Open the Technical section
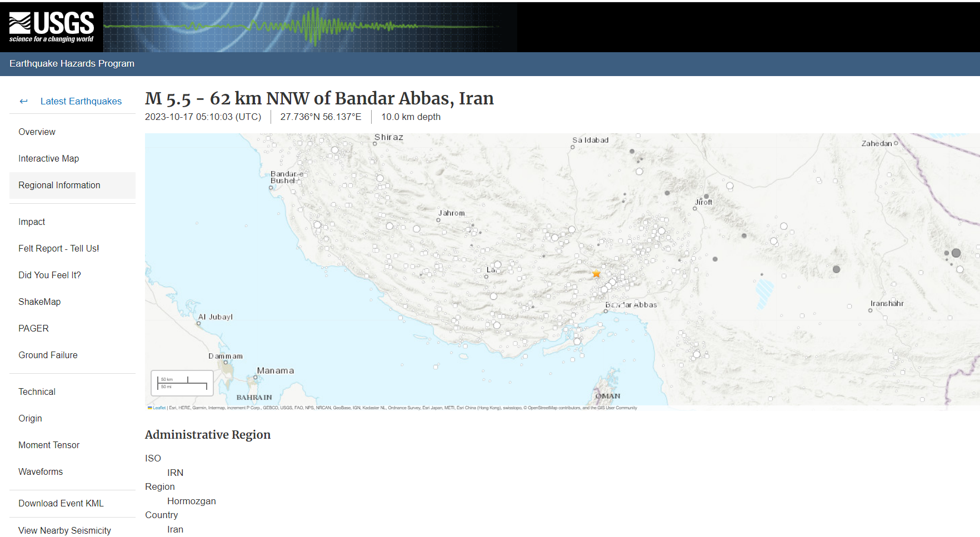980x537 pixels. pos(37,392)
